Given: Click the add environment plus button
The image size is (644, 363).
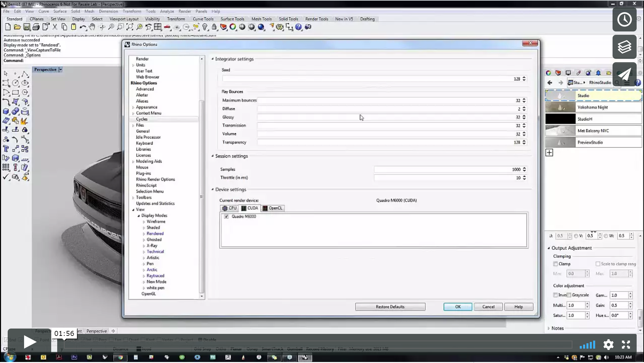Looking at the screenshot, I should click(x=549, y=153).
